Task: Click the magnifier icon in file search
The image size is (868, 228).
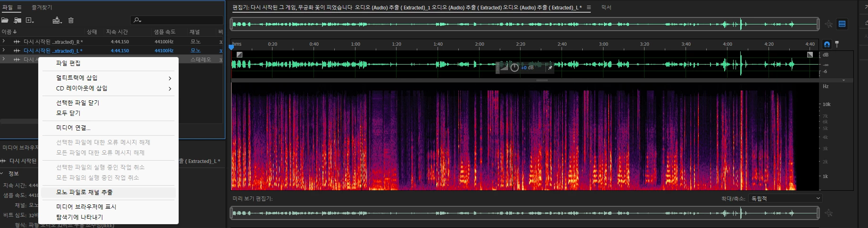Action: coord(137,20)
